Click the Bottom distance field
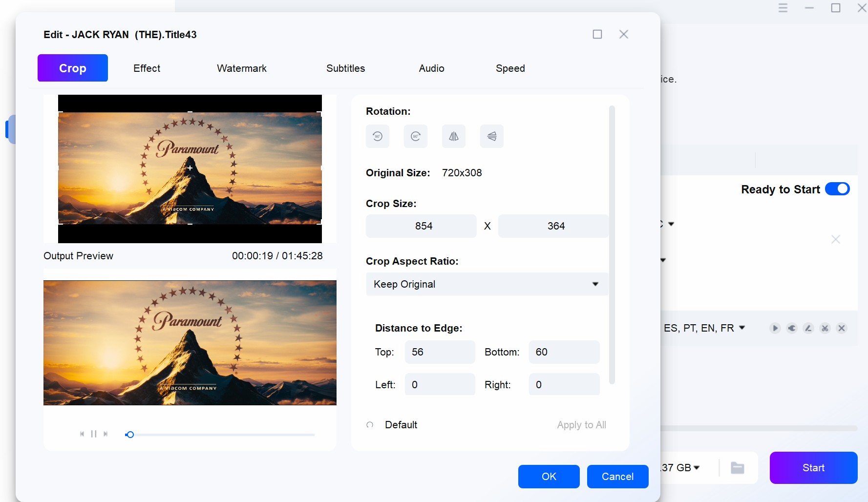This screenshot has width=868, height=502. 564,352
